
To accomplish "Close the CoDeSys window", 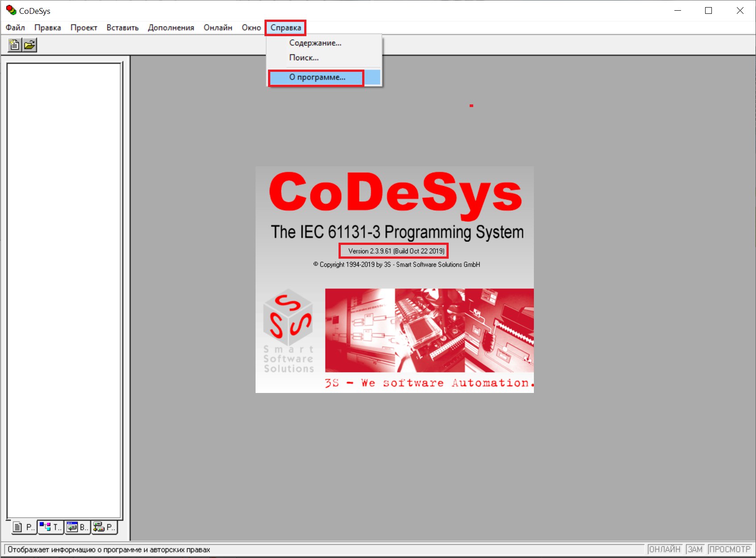I will (740, 10).
